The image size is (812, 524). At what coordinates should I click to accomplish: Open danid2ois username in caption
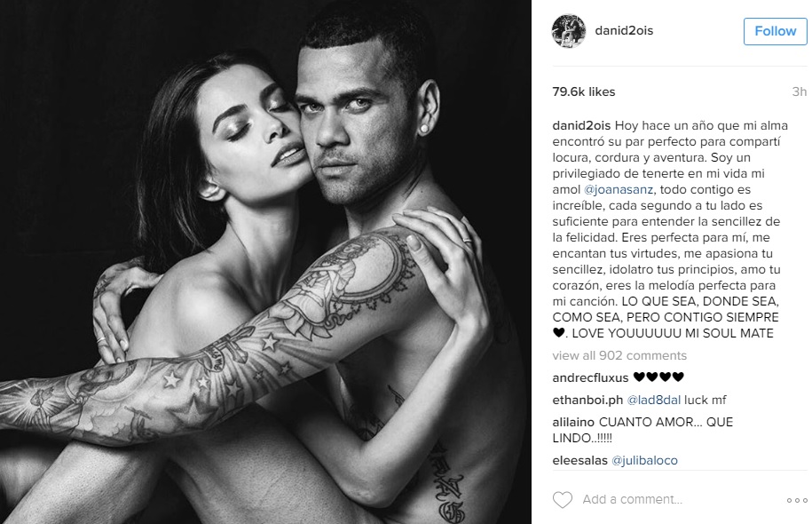pos(581,125)
